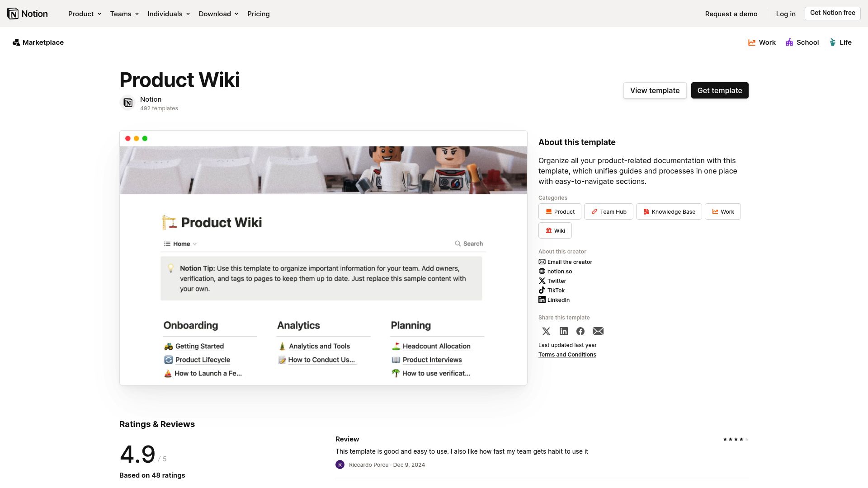This screenshot has height=488, width=868.
Task: Click the lightbulb icon in Notion Tip
Action: coord(171,268)
